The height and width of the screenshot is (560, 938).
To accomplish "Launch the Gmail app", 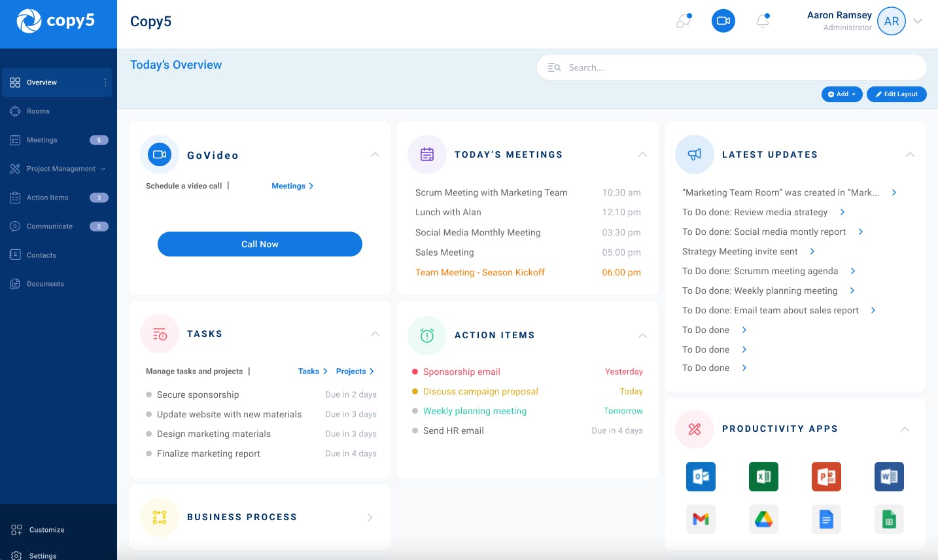I will pyautogui.click(x=701, y=519).
